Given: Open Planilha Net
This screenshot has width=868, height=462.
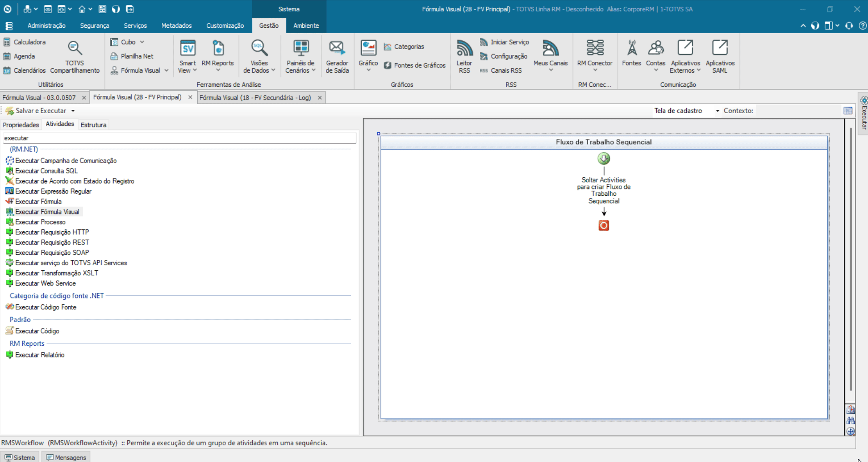Looking at the screenshot, I should pos(132,56).
